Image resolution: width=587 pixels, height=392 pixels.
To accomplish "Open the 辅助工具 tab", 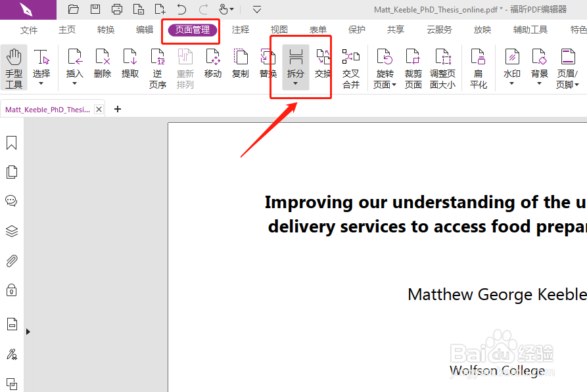I will click(x=530, y=30).
